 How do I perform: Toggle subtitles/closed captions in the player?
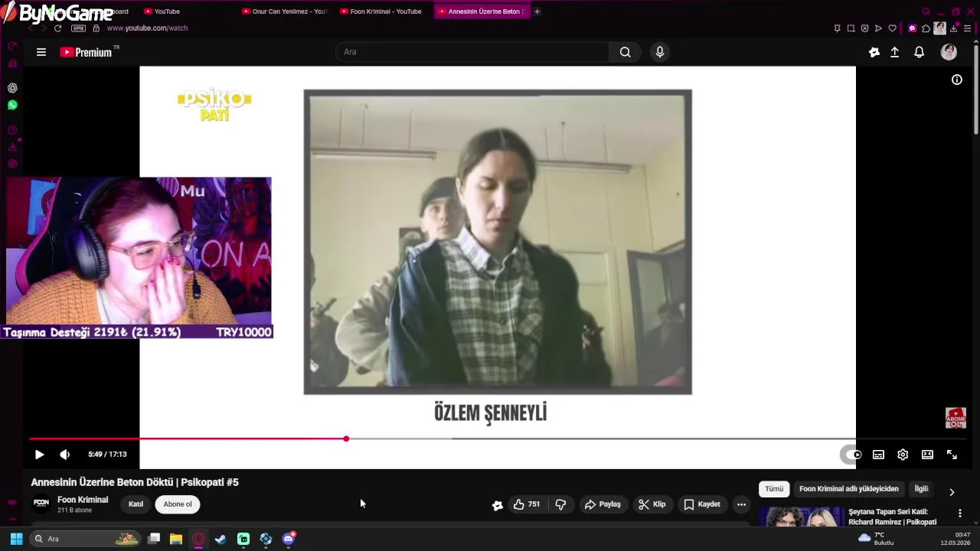[x=878, y=455]
